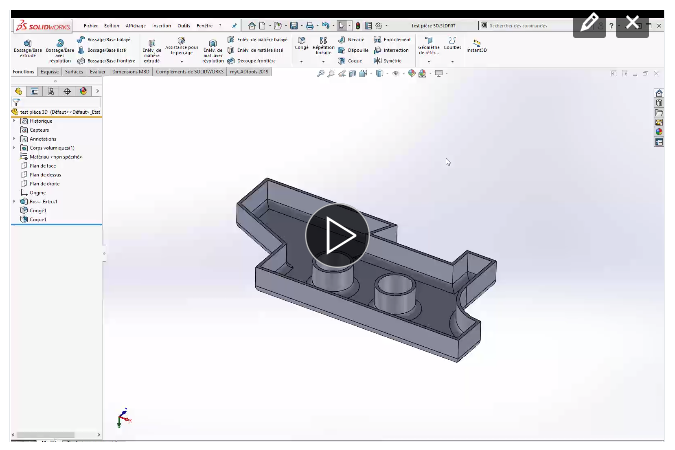This screenshot has width=675, height=450.
Task: Open the Save icon dropdown arrow
Action: (301, 26)
